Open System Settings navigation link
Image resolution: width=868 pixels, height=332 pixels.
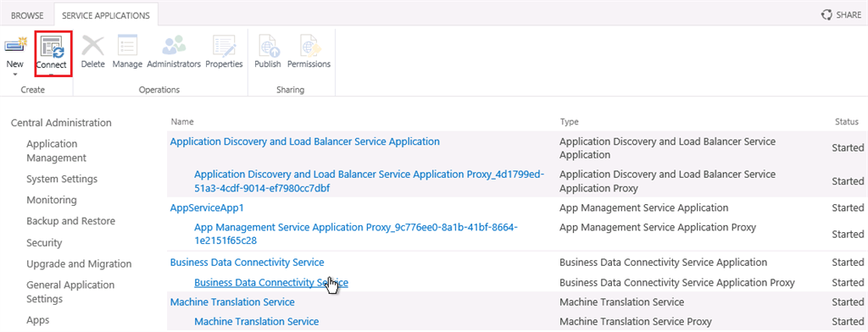pos(62,179)
